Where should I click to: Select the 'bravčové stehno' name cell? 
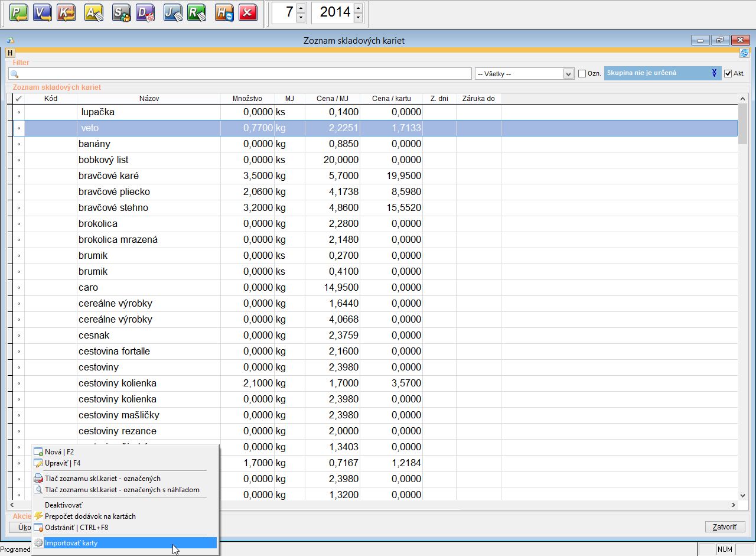click(x=113, y=207)
